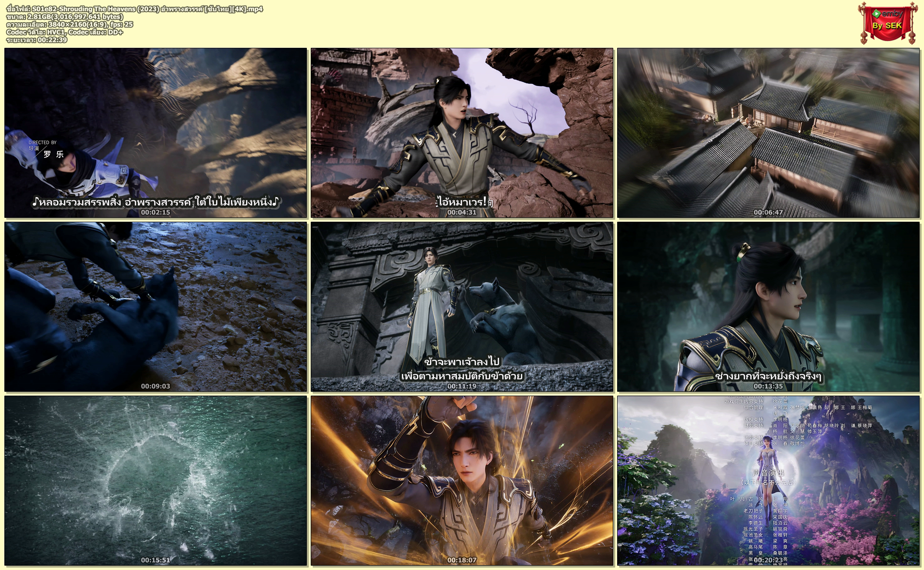Viewport: 924px width, 570px height.
Task: Select the thumbnail at timestamp 00:13:35
Action: (768, 307)
